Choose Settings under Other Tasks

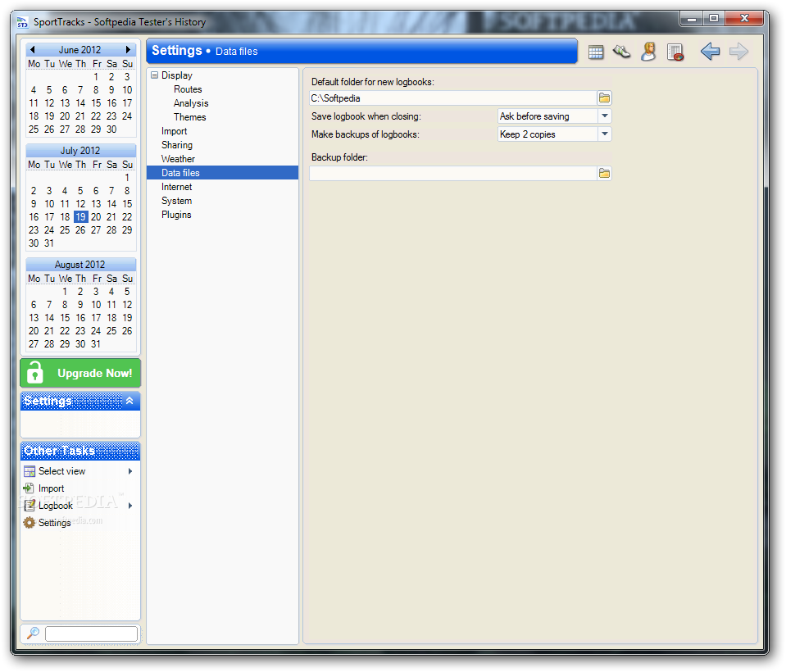tap(55, 523)
